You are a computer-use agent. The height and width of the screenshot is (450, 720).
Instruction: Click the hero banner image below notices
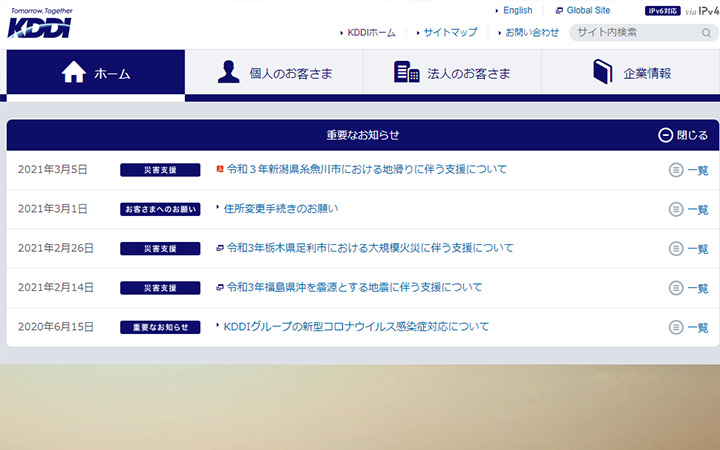click(360, 407)
